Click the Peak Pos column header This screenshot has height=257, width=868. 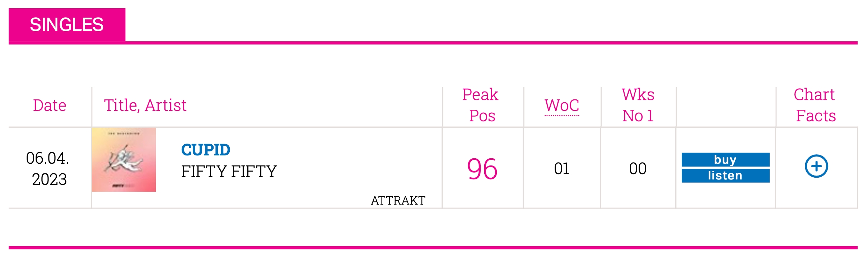pyautogui.click(x=482, y=105)
